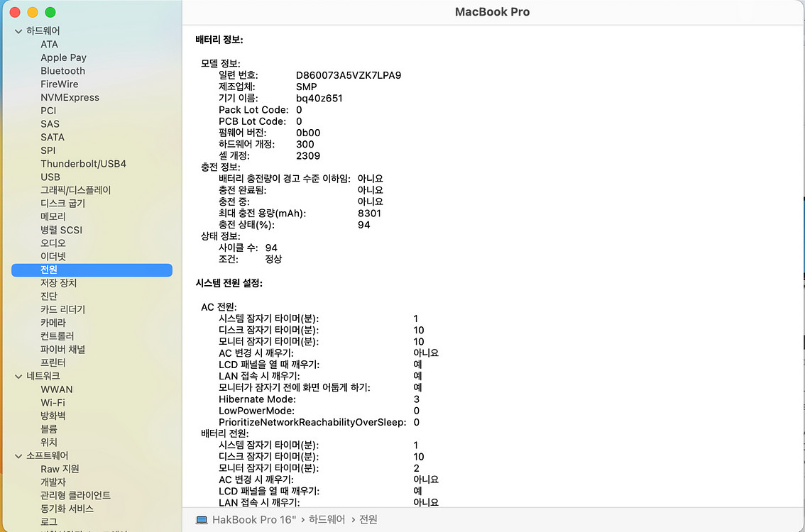Select 프린터 in the sidebar
The height and width of the screenshot is (532, 805).
click(53, 362)
